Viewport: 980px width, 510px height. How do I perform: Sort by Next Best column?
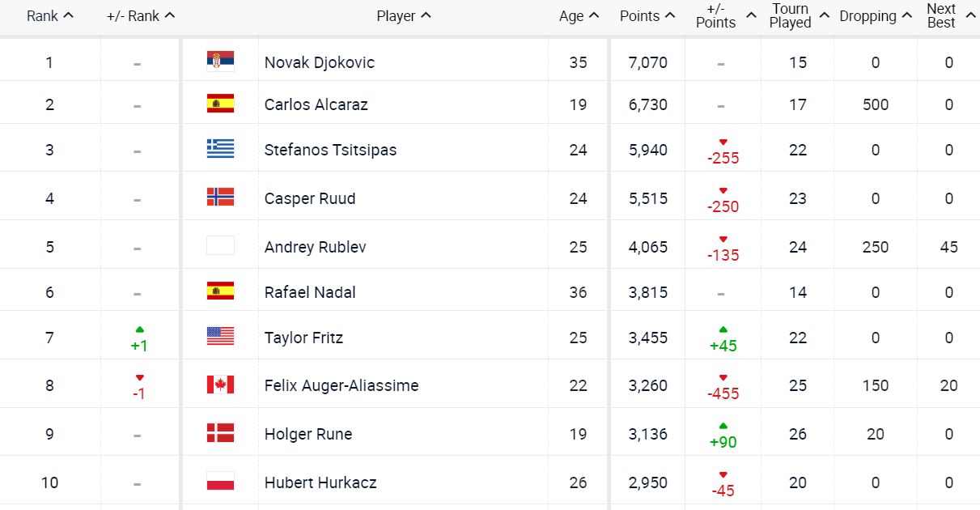948,16
